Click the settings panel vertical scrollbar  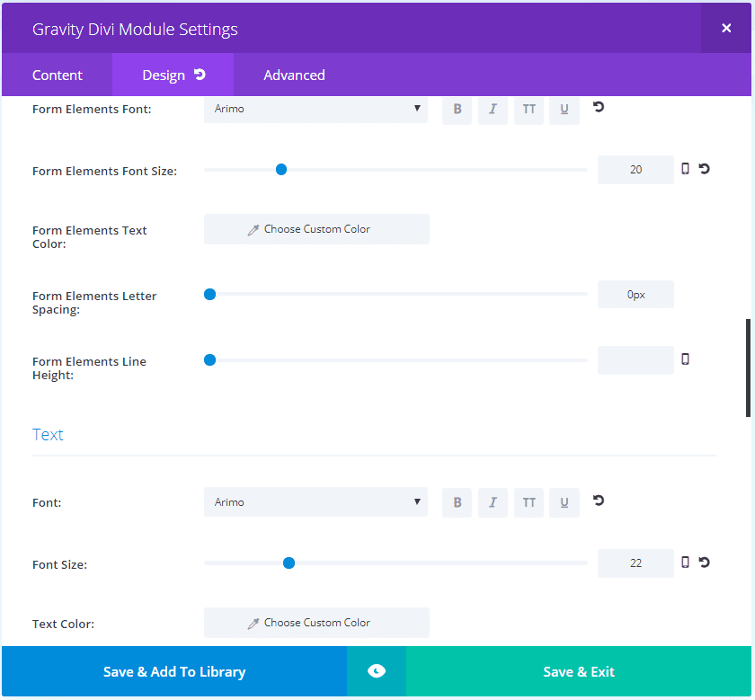coord(748,368)
